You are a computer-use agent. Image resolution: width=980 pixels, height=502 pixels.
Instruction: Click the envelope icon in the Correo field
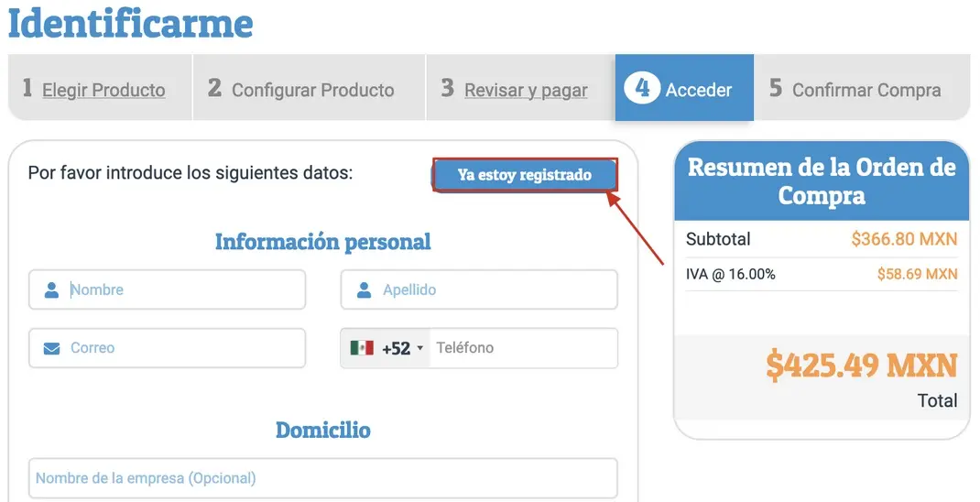tap(52, 348)
